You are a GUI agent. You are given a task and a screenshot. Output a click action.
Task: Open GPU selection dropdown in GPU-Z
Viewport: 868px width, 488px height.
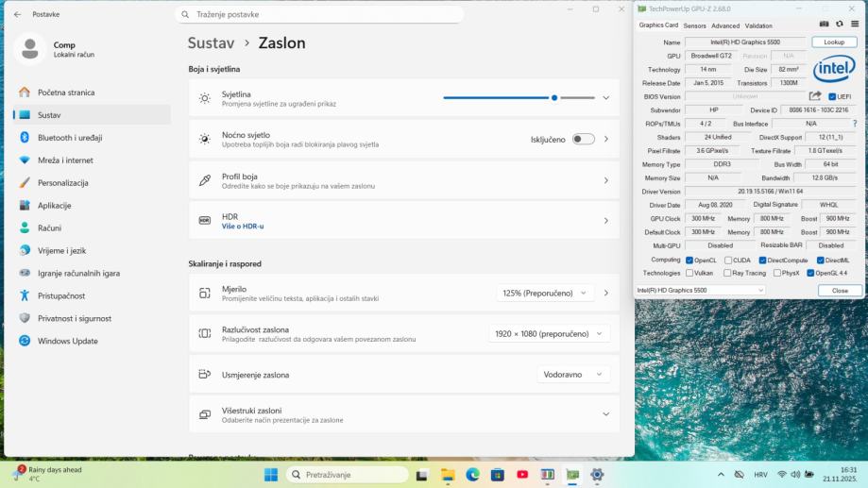(700, 290)
